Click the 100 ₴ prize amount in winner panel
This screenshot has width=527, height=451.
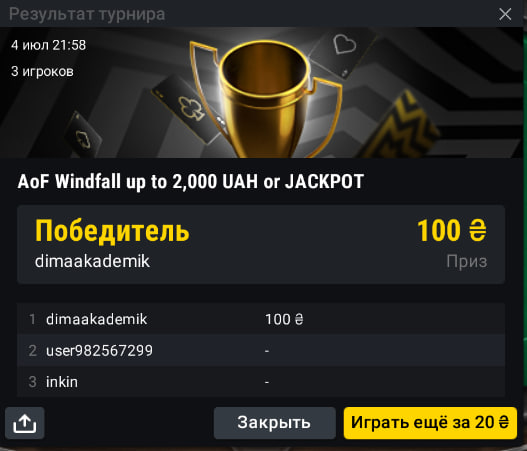(452, 231)
